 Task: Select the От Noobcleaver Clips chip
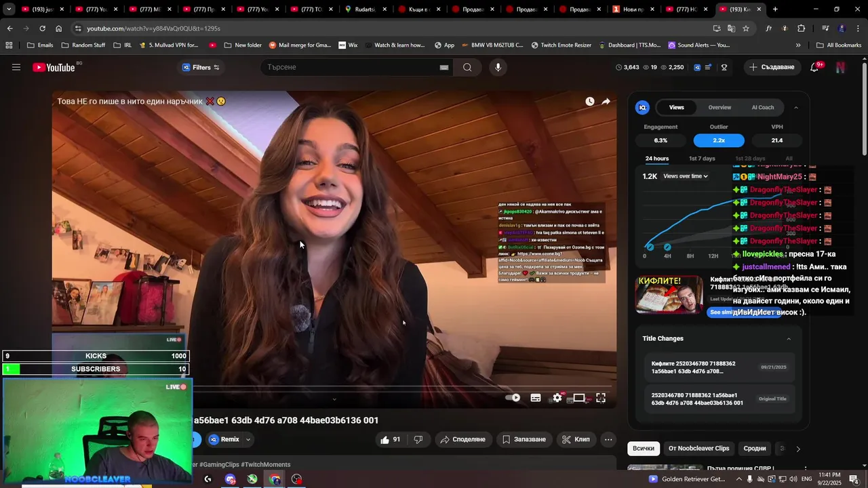coord(698,449)
